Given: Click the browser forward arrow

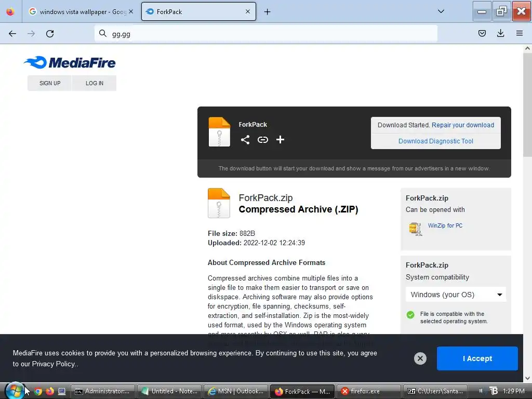Looking at the screenshot, I should coord(31,34).
